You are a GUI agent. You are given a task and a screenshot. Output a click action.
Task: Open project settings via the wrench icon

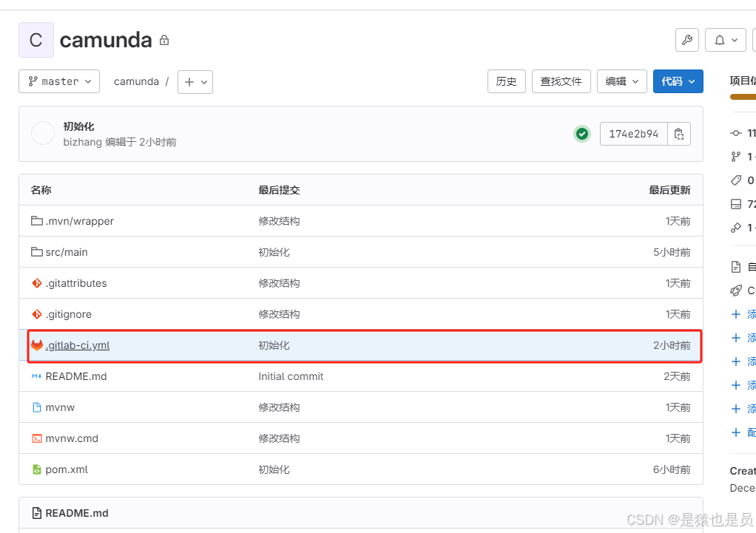[686, 40]
